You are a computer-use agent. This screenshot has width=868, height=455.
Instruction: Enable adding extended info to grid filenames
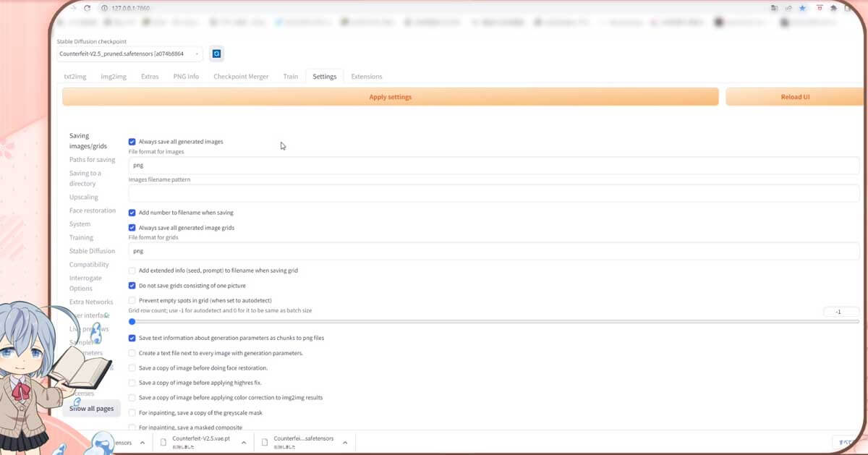click(x=132, y=270)
